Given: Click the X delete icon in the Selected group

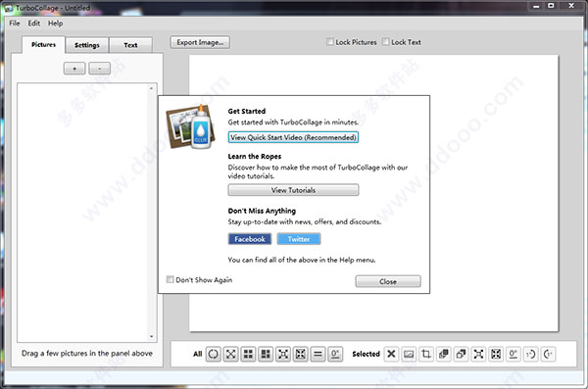Looking at the screenshot, I should click(391, 354).
